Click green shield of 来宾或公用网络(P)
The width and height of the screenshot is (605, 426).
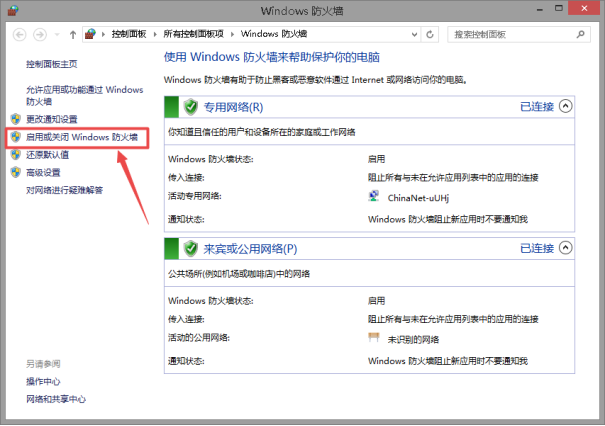[191, 248]
